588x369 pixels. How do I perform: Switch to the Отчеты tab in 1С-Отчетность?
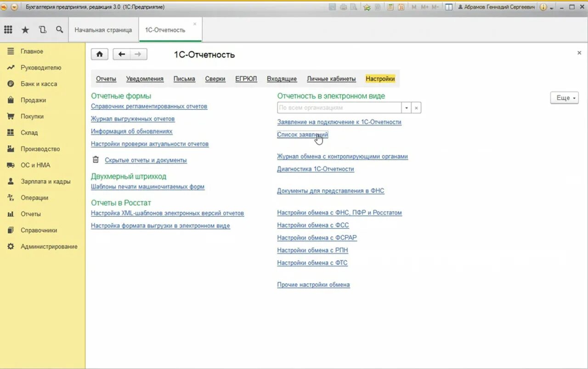coord(106,79)
